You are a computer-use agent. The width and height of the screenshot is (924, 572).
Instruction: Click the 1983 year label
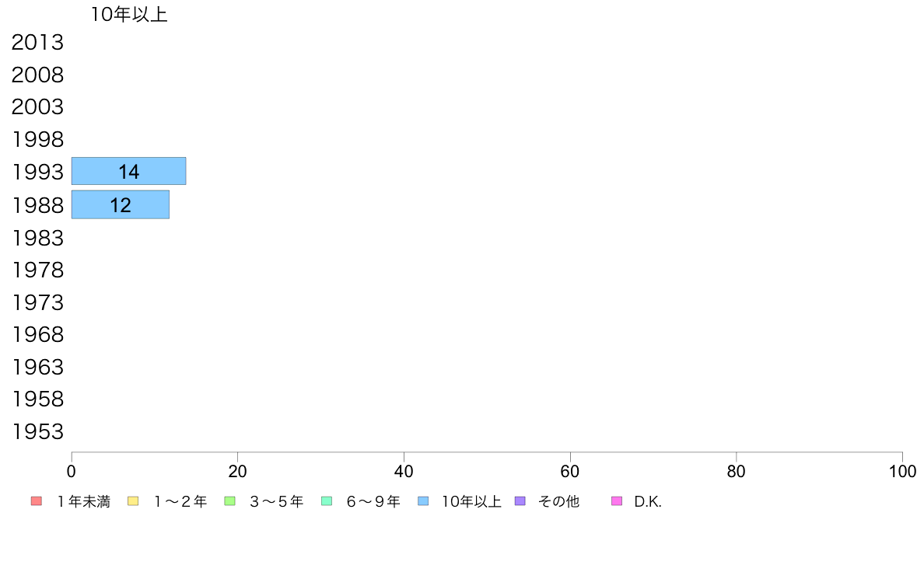37,238
